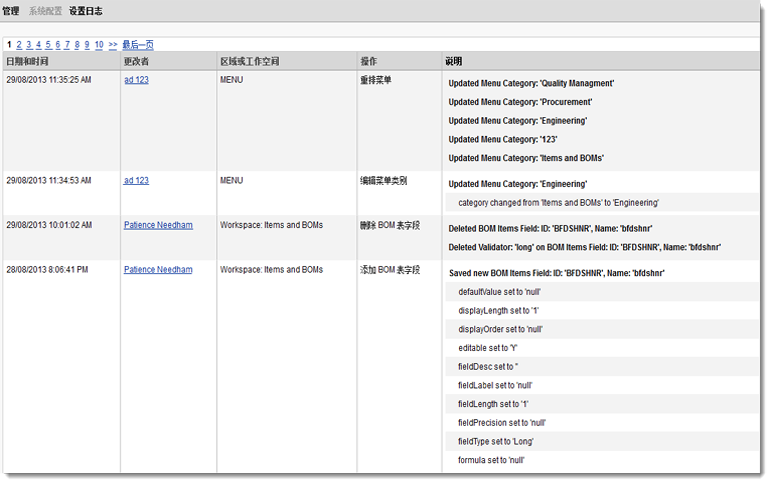This screenshot has height=484, width=770.
Task: Go to log page 8
Action: [77, 45]
